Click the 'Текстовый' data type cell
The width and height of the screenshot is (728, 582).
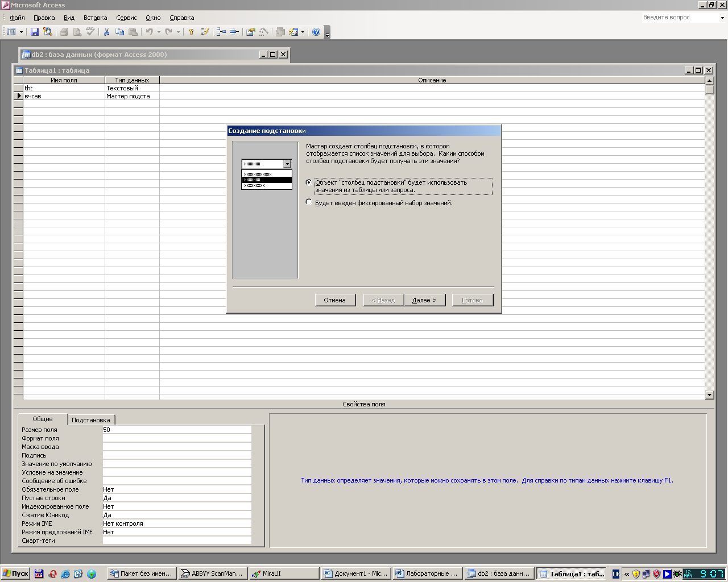[x=132, y=88]
